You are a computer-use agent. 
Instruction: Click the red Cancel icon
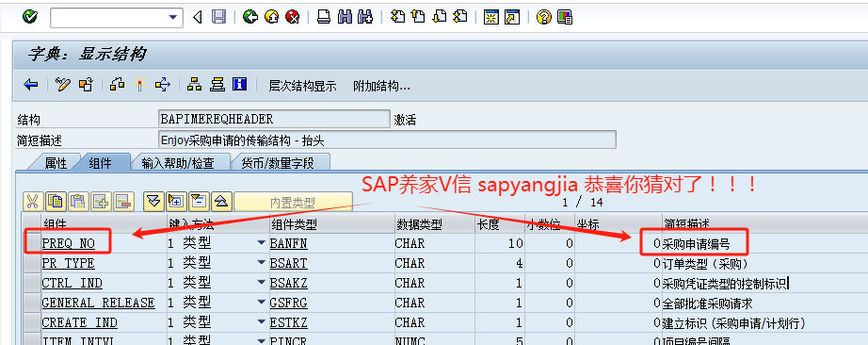(x=292, y=17)
